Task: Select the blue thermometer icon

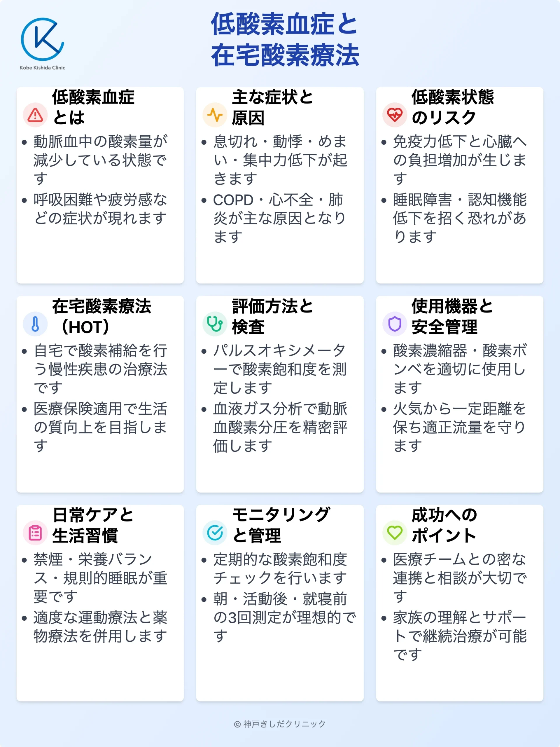Action: [x=35, y=324]
